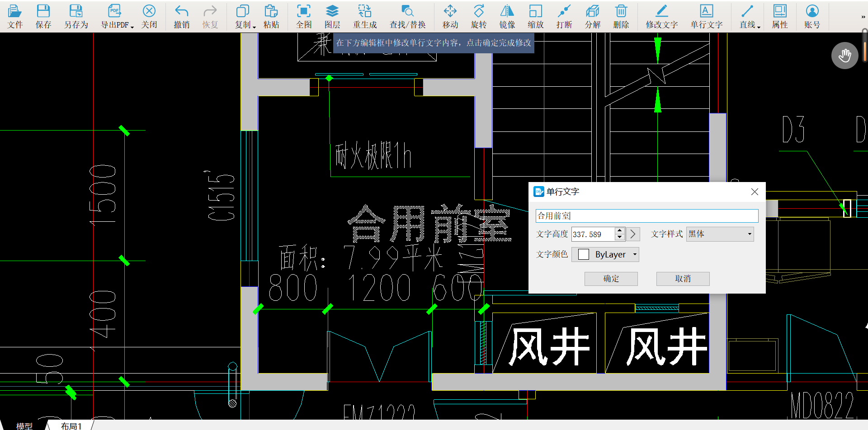Screen dimensions: 868x430
Task: Open the 属性 (Properties) panel
Action: click(x=780, y=17)
